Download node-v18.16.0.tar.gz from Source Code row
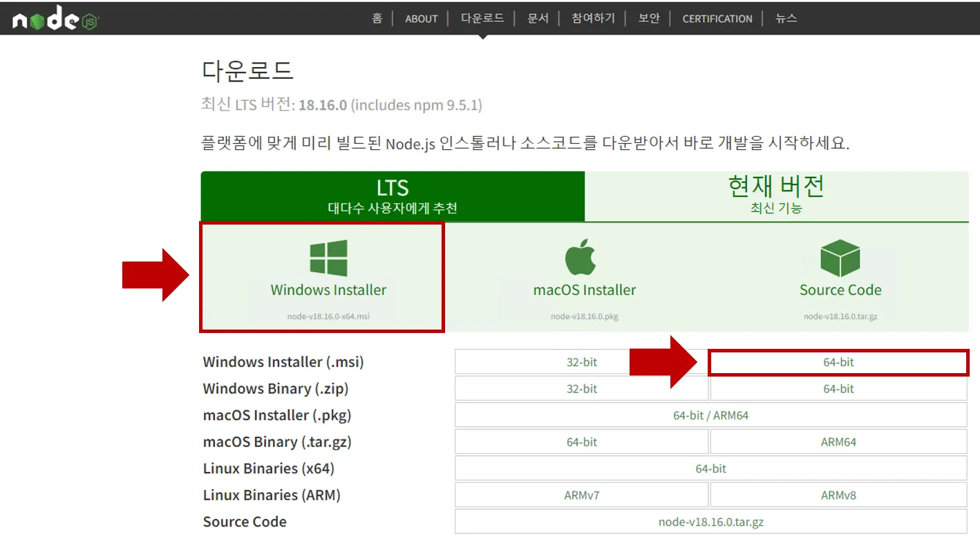 (x=710, y=522)
